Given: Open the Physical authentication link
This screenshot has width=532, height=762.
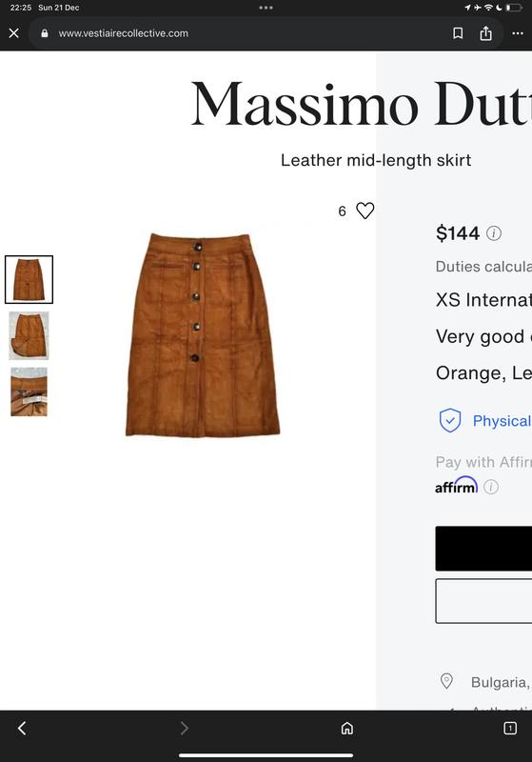Looking at the screenshot, I should (x=502, y=421).
